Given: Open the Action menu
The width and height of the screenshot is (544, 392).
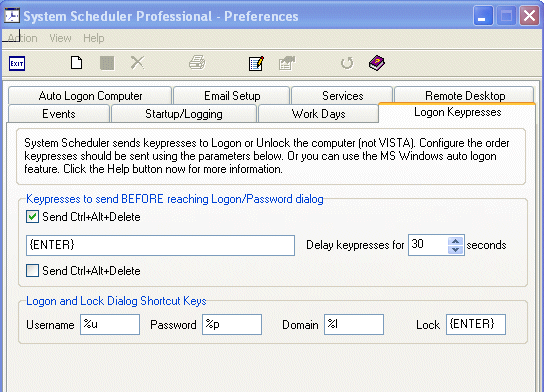Looking at the screenshot, I should coord(23,38).
